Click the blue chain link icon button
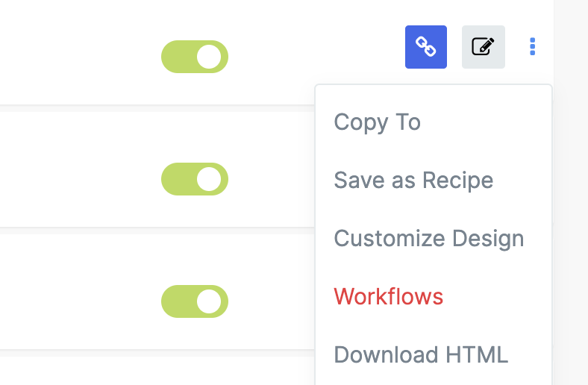The height and width of the screenshot is (385, 588). click(426, 47)
